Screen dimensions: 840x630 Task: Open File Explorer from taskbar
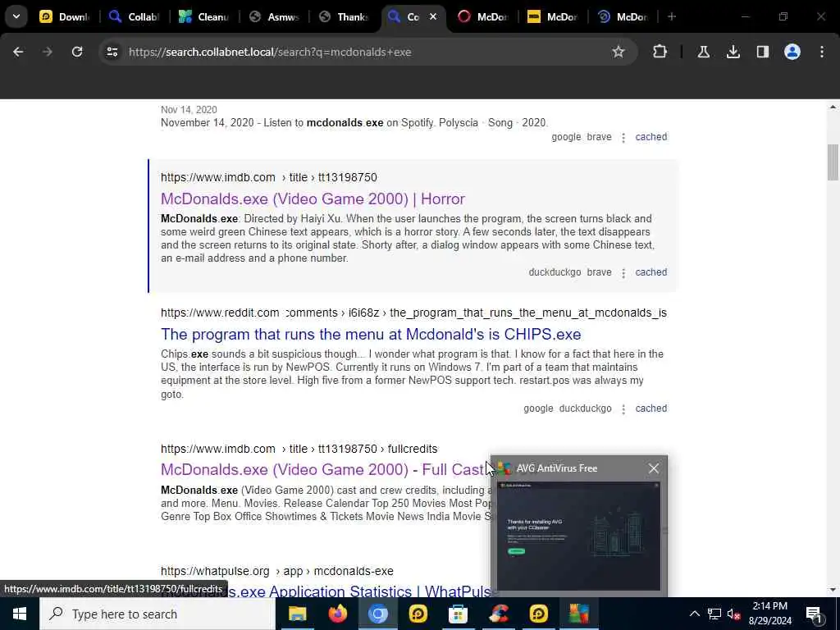tap(297, 614)
